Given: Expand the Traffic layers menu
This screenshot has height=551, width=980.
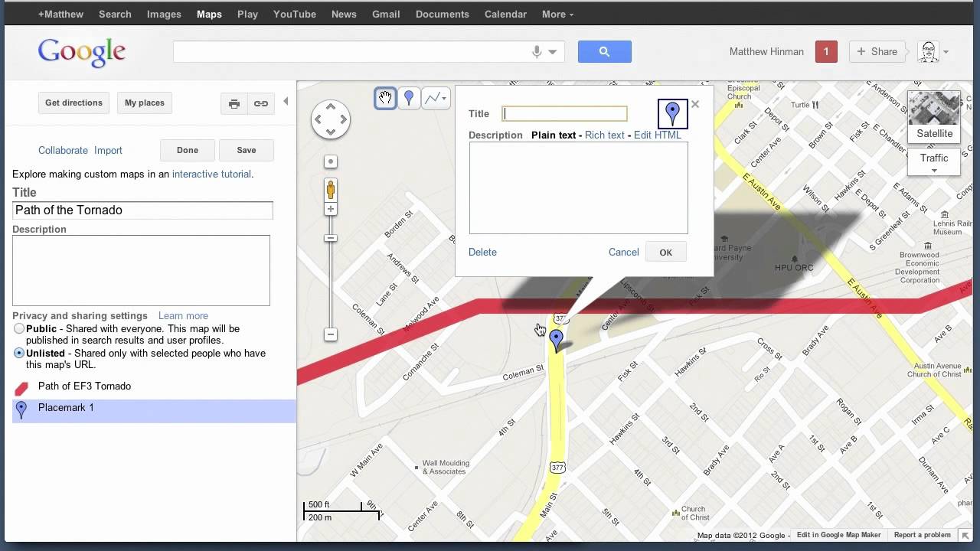Looking at the screenshot, I should 934,162.
